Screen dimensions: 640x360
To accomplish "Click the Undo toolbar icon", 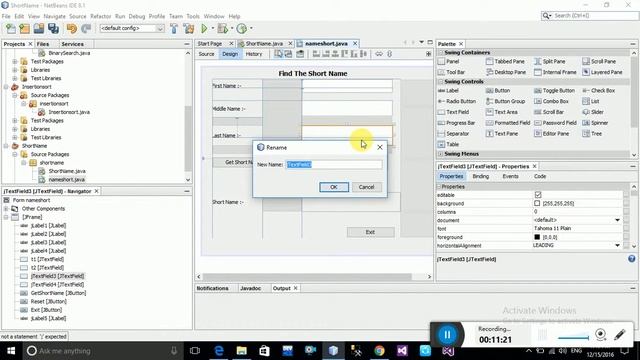I will coord(72,29).
